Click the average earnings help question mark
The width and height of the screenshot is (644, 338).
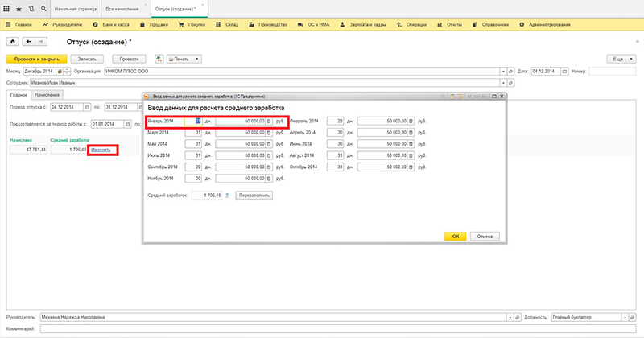[x=227, y=196]
